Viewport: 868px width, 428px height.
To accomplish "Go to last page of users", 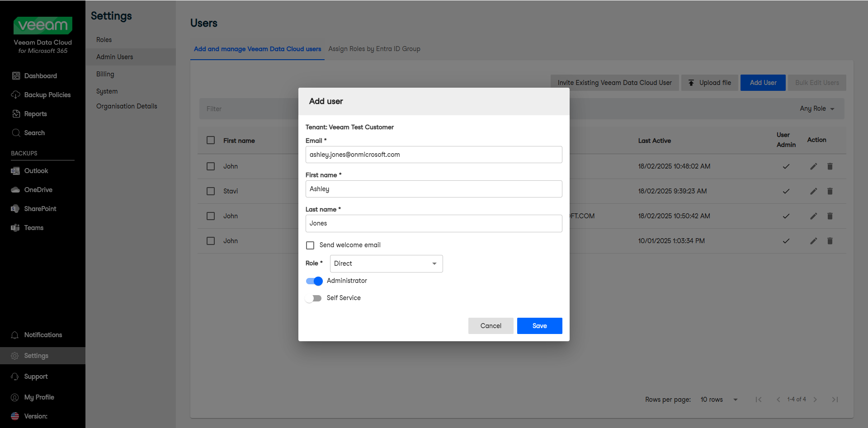I will tap(835, 400).
